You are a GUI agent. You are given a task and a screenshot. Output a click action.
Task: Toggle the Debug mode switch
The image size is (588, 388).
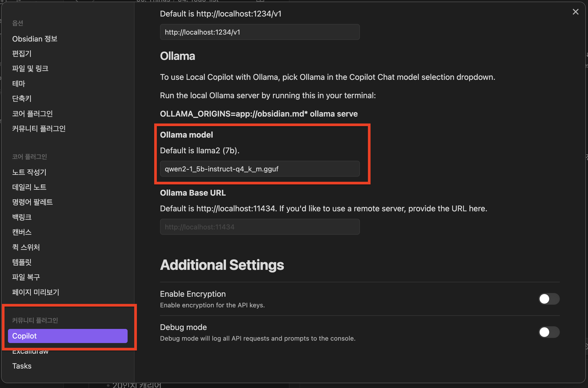pyautogui.click(x=549, y=332)
